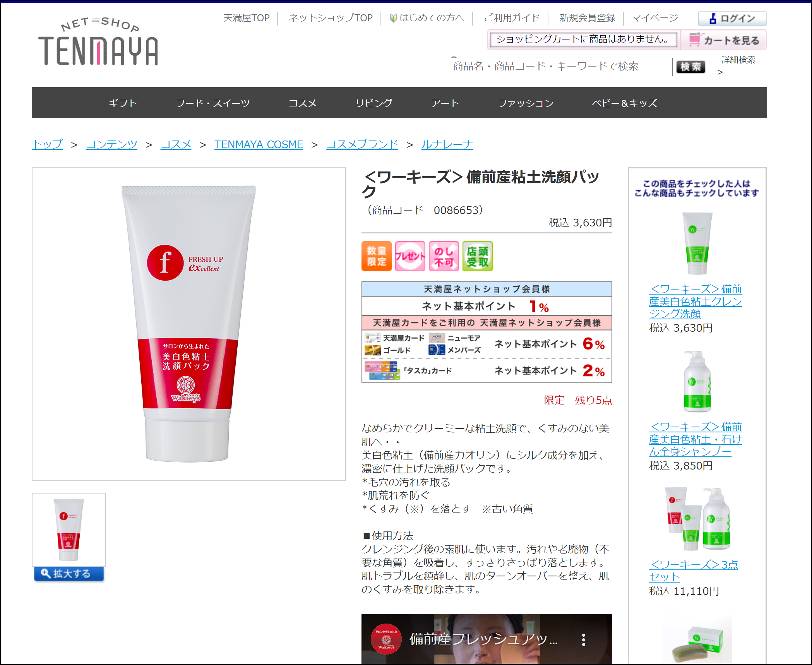
Task: Select the ベビー&キッズ menu item
Action: coord(625,103)
